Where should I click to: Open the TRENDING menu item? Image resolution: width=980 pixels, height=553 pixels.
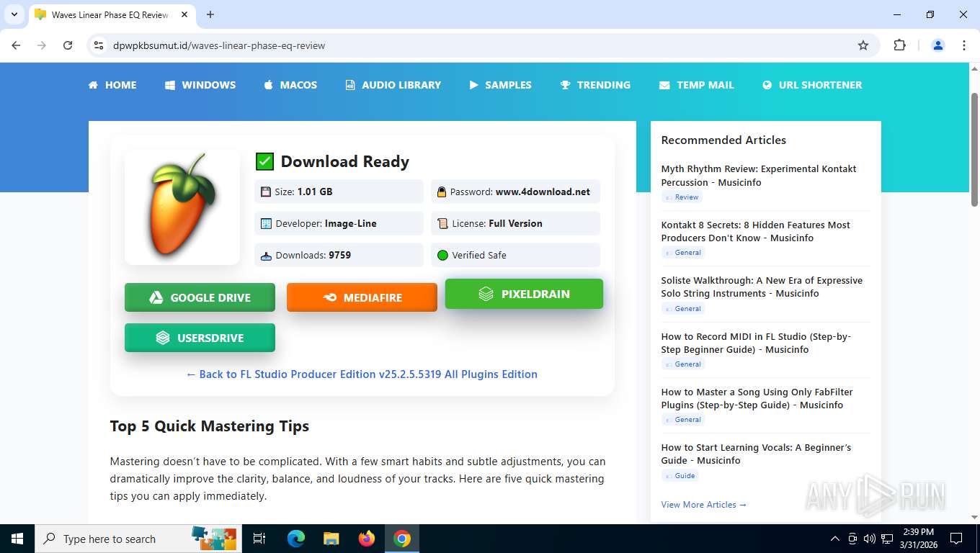(595, 85)
